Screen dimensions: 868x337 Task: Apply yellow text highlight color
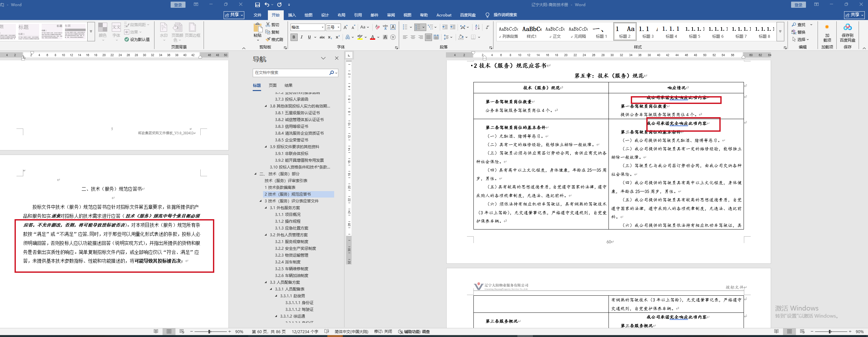coord(360,37)
